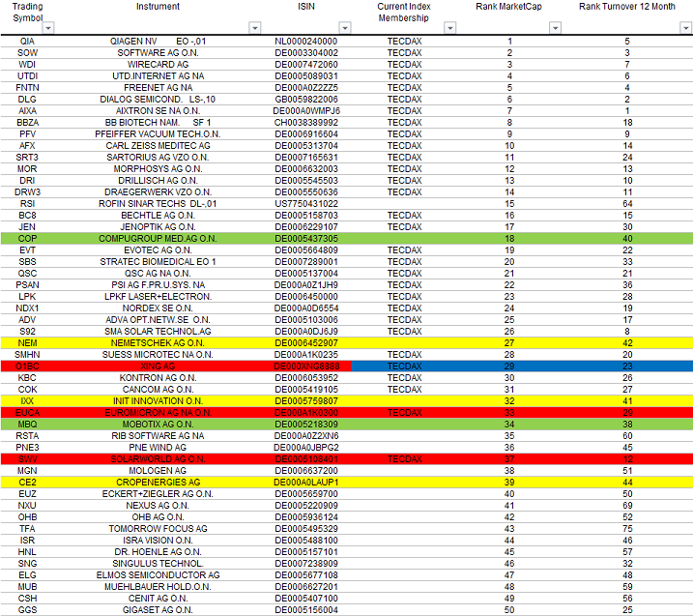Viewport: 693px width, 616px height.
Task: Select the PFEIFFER VACUUM TECH.O.N. cell
Action: click(158, 134)
